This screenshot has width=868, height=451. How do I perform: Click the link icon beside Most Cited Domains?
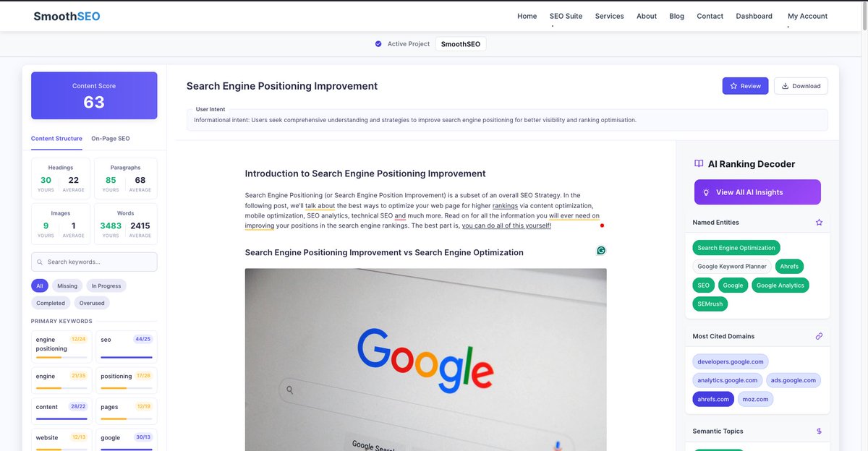[819, 336]
